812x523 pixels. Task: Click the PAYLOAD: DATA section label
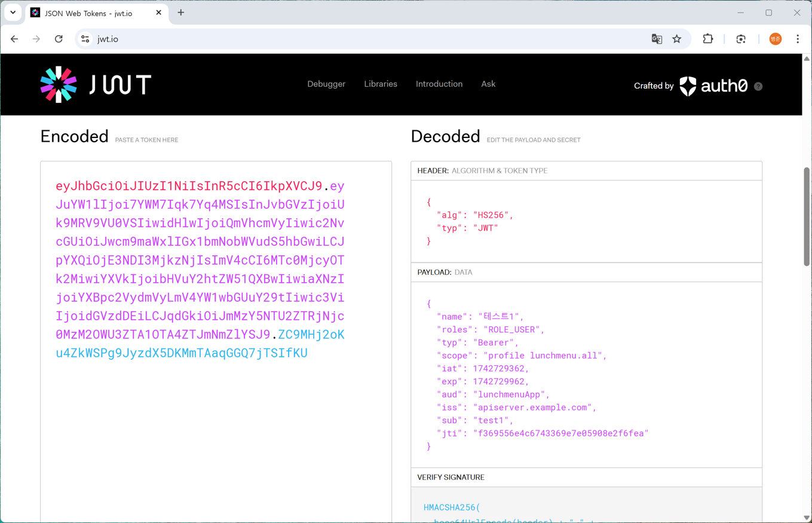(x=445, y=273)
